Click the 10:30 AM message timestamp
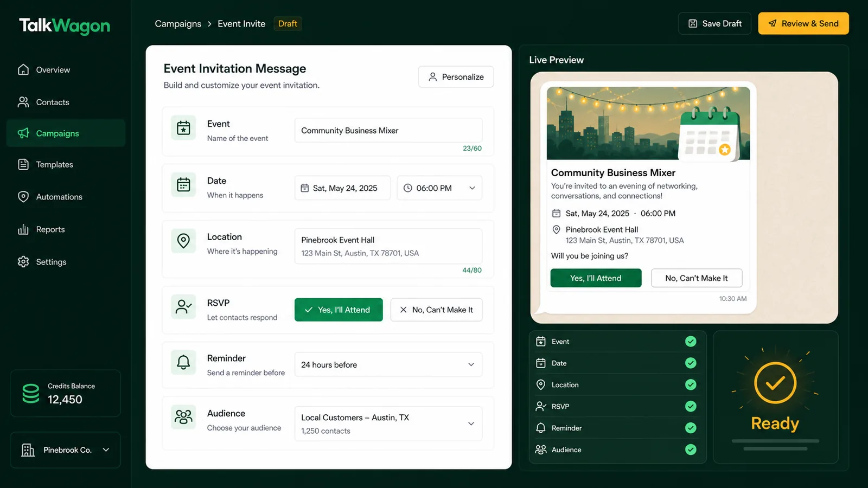 coord(733,299)
